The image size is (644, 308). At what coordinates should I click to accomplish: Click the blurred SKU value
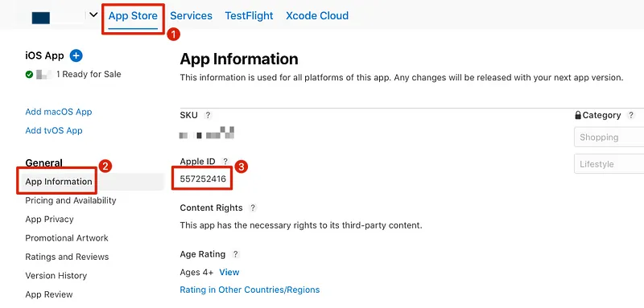[x=207, y=133]
